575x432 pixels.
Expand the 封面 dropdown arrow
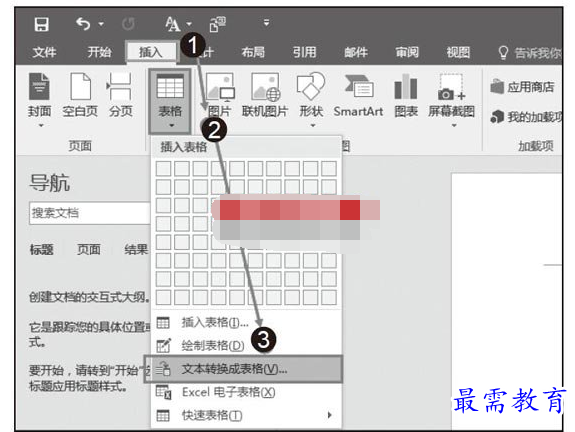click(x=41, y=125)
